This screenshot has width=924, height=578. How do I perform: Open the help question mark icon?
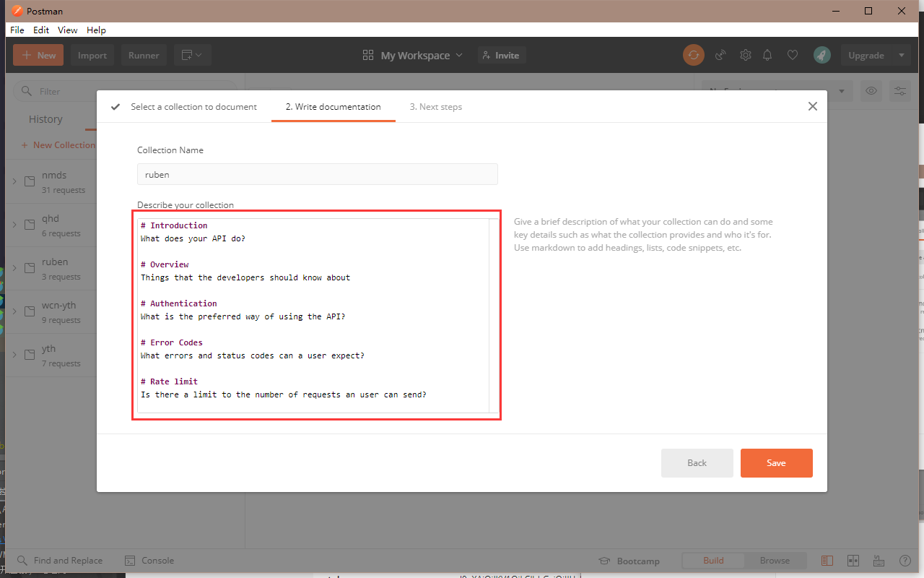(905, 561)
